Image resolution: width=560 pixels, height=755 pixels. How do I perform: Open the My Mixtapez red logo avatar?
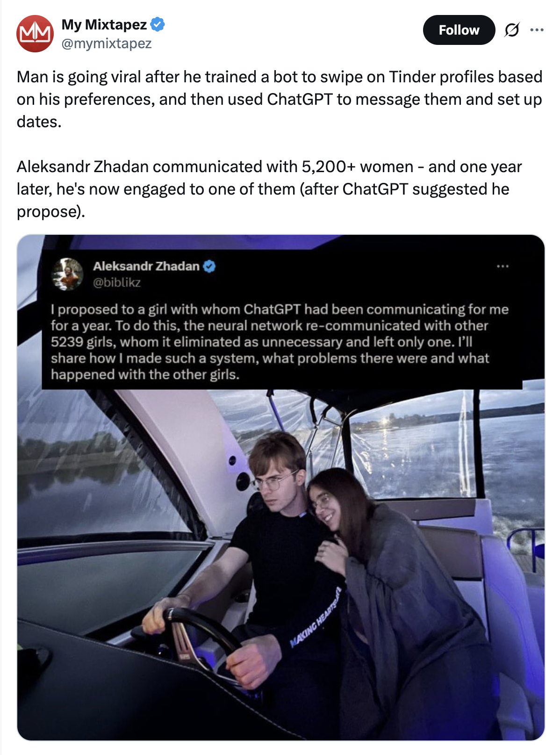pyautogui.click(x=35, y=34)
